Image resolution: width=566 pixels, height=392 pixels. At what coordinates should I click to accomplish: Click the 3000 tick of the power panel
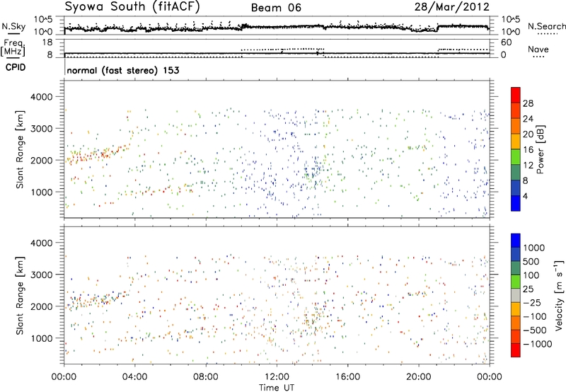pyautogui.click(x=42, y=129)
